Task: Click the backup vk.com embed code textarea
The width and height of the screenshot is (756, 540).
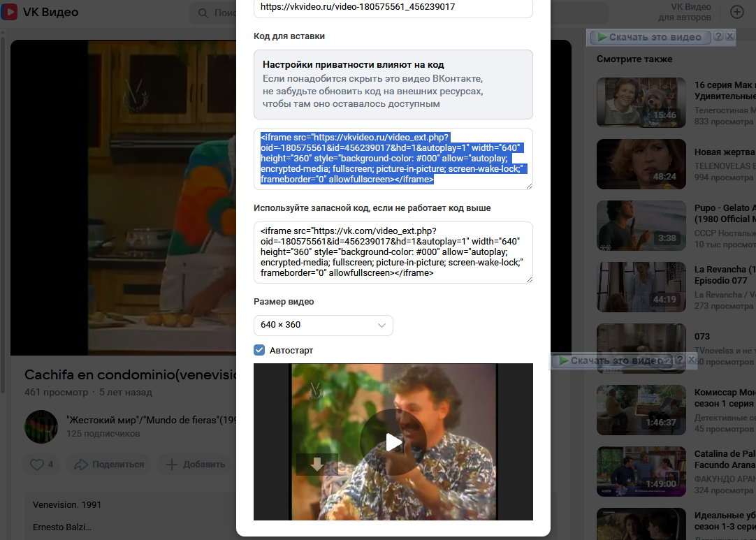Action: 393,252
